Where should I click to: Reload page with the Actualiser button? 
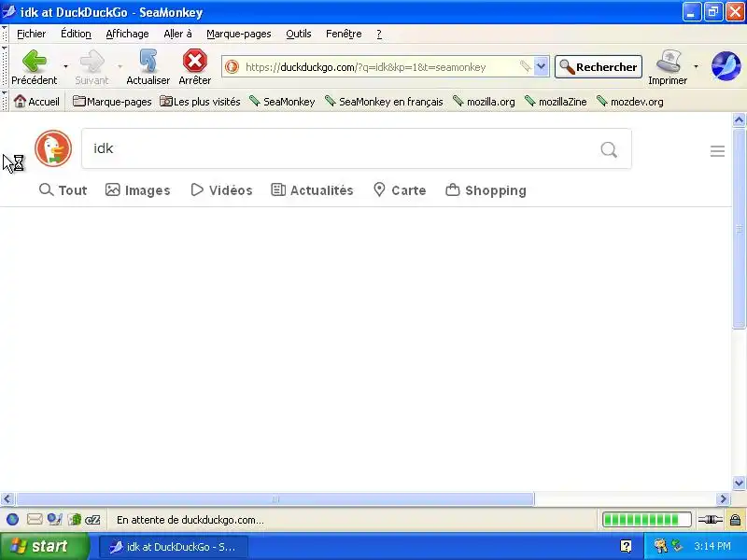pos(148,66)
